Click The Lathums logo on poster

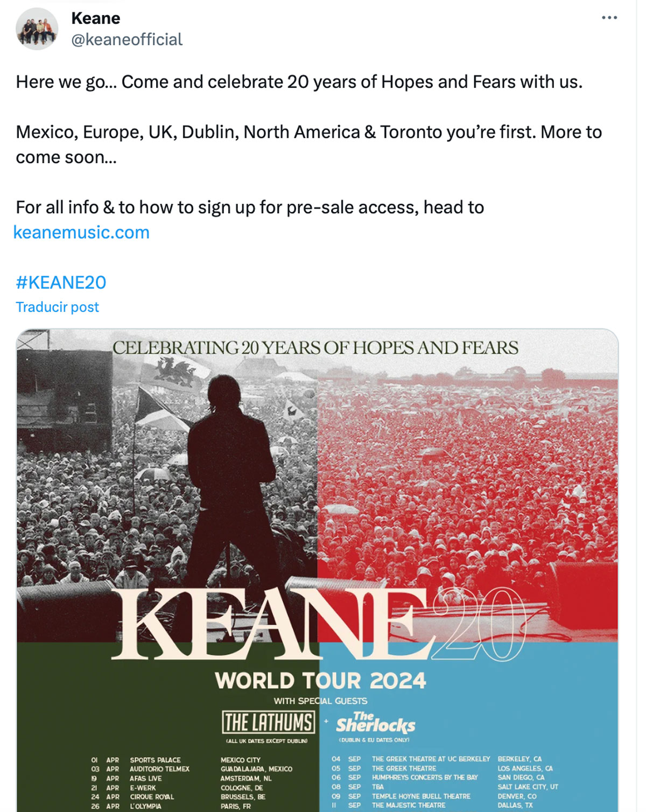268,722
